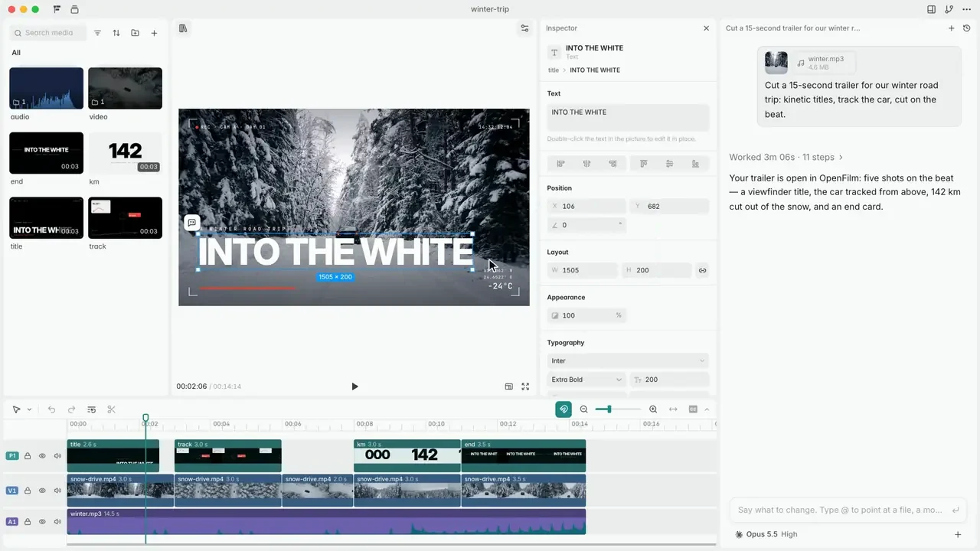Select the pointer selection tool in timeline
Screen dimensions: 980x551
click(x=16, y=409)
